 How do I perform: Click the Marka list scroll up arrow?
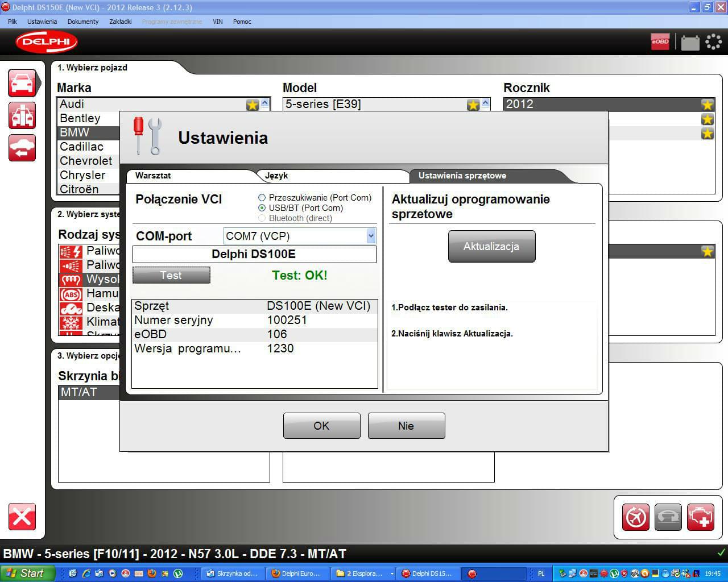coord(264,103)
